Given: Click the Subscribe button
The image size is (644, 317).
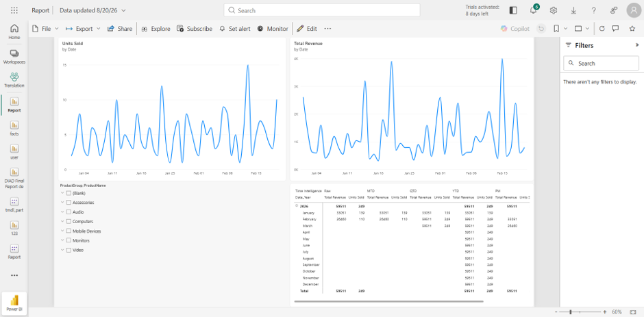Looking at the screenshot, I should coord(195,29).
